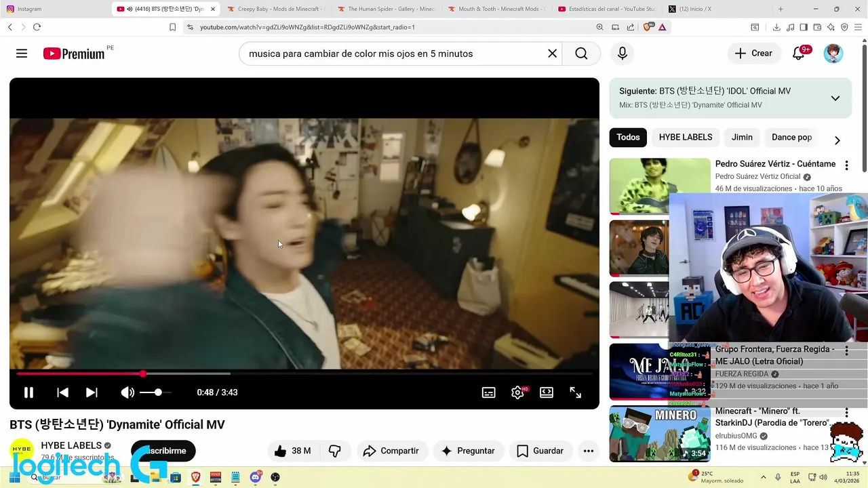
Task: Open options for Grupo Frontera ME JALO video
Action: point(846,351)
